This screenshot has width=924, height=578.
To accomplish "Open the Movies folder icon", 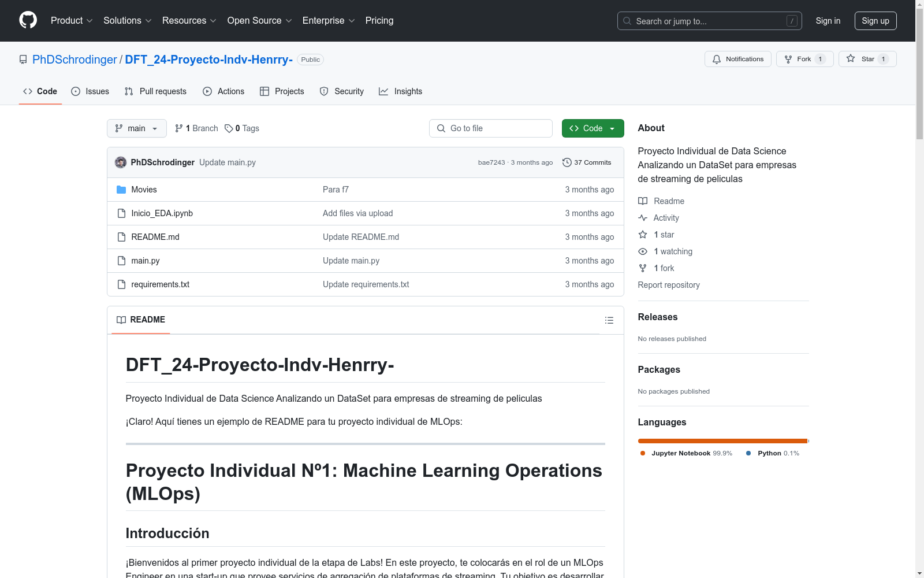I will point(121,190).
